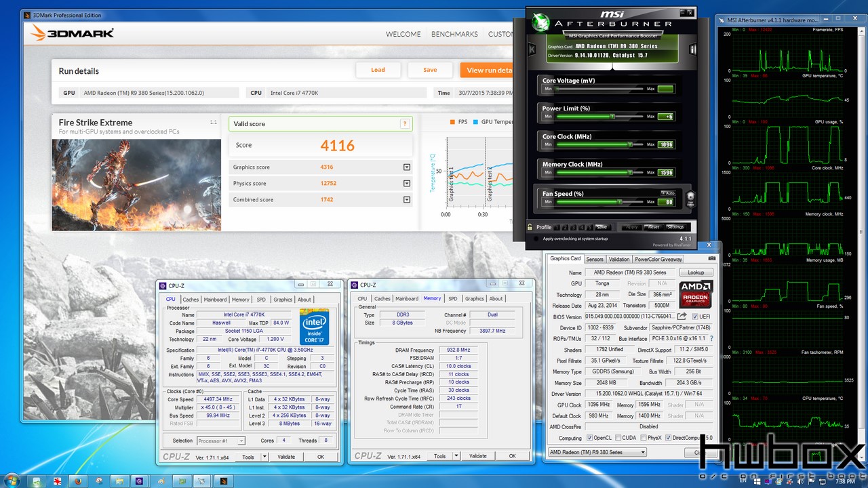Click the Memory Clock value field 1596
Viewport: 868px width, 488px height.
(x=666, y=173)
